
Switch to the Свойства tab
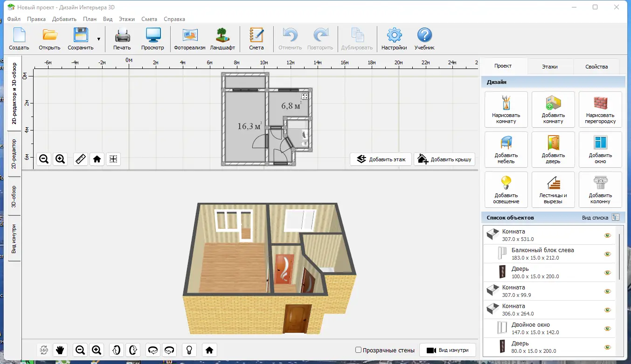pos(596,67)
